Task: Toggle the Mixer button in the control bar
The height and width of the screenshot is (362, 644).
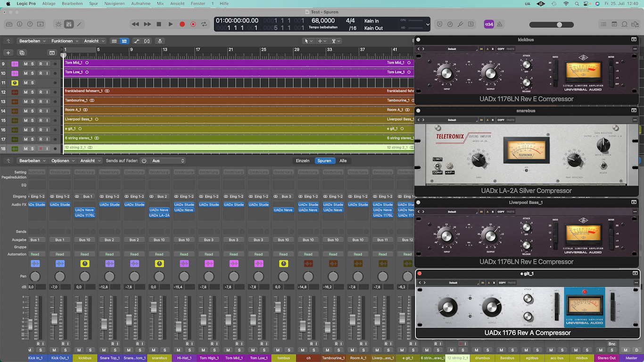Action: (69, 24)
